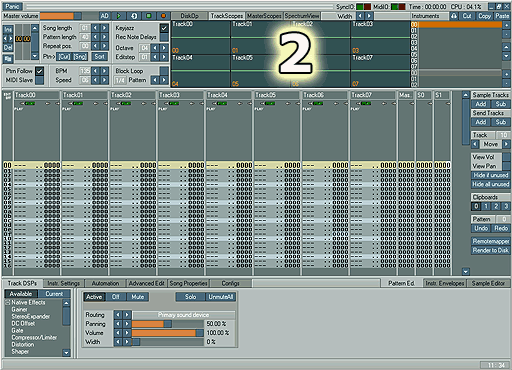
Task: Lower Speed with its left arrow
Action: click(x=95, y=80)
